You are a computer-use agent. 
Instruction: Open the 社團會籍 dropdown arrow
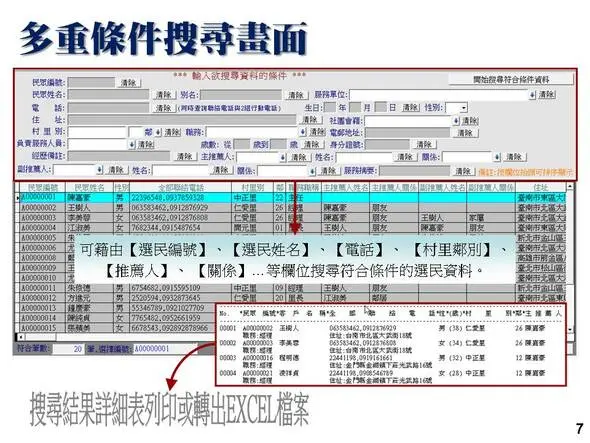[x=456, y=121]
